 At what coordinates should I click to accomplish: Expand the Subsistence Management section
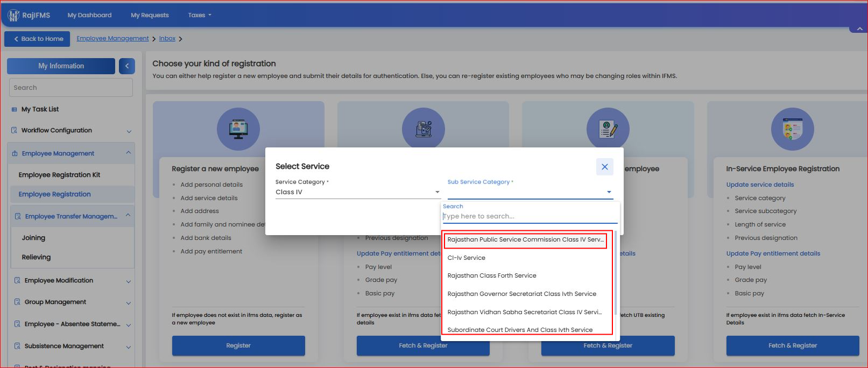[129, 347]
